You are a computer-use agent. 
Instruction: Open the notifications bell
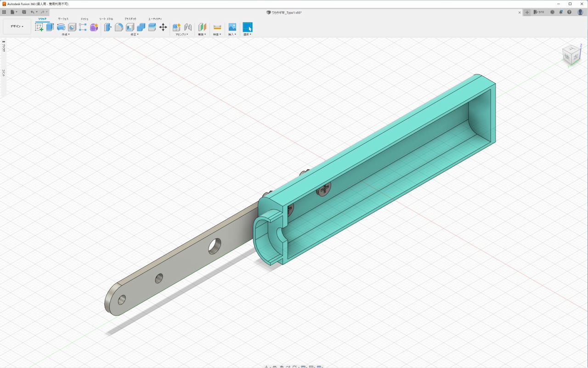pyautogui.click(x=561, y=12)
